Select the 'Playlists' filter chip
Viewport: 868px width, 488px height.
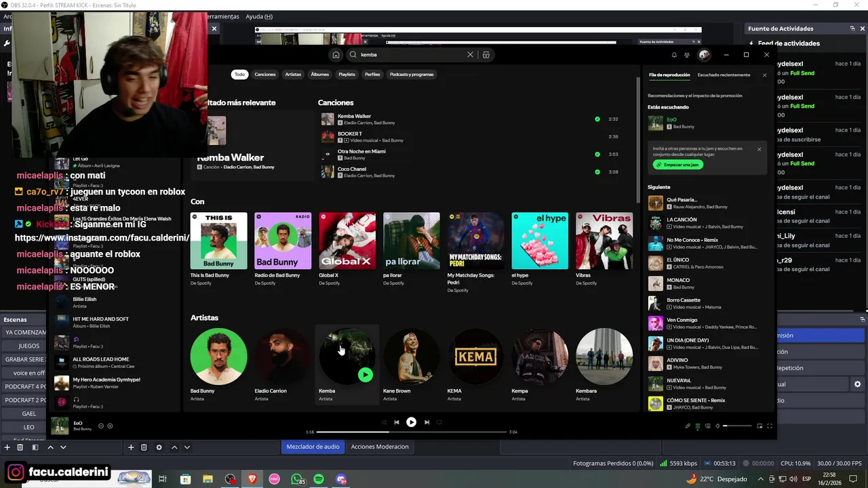click(347, 75)
